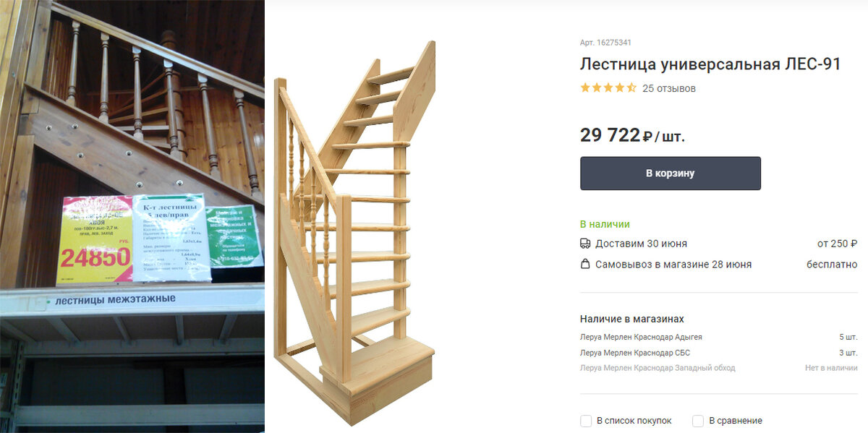Click the article number Арт. 16275341
Viewport: 868px width, 433px height.
point(605,43)
